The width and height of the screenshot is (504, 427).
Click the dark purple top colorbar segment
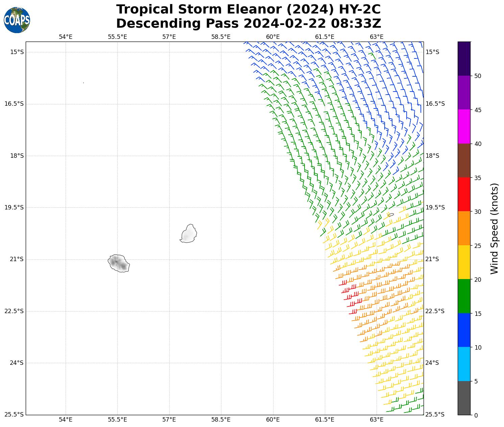tap(464, 58)
